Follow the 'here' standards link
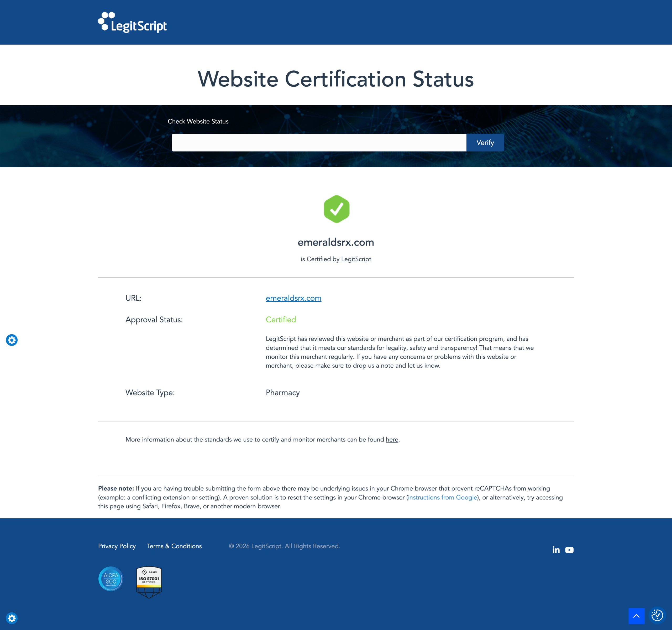 pos(391,440)
